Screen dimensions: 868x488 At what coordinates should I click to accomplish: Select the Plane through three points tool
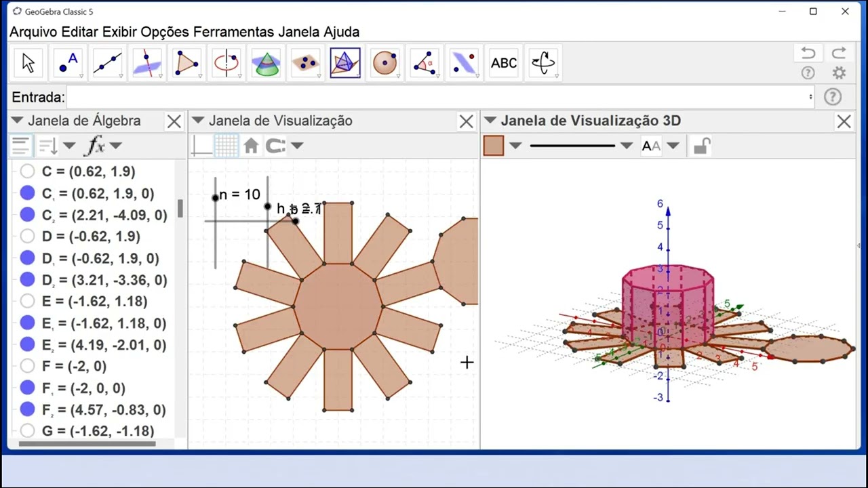coord(306,63)
